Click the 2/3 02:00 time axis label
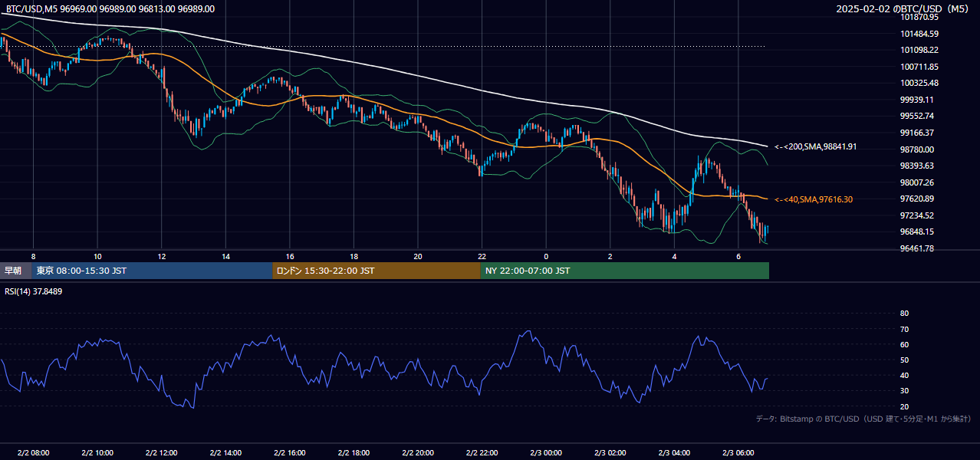Viewport: 980px width, 460px height. click(610, 452)
